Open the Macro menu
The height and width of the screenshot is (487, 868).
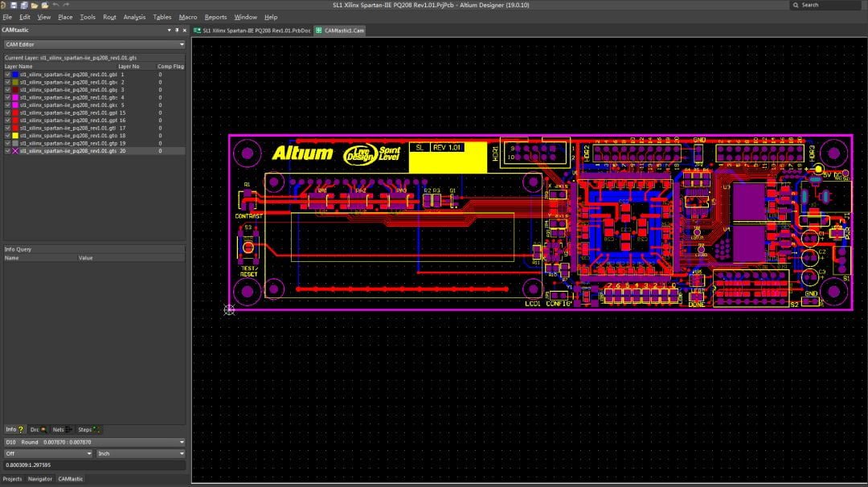[x=188, y=17]
